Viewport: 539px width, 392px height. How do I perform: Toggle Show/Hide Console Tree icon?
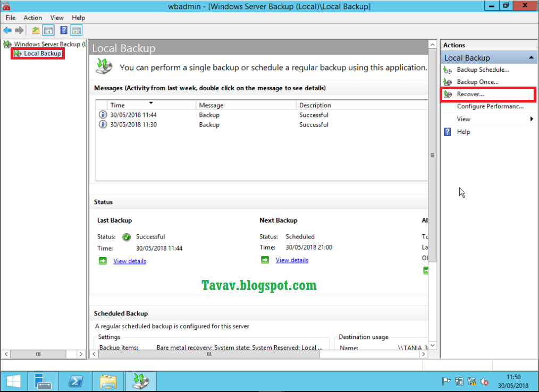[x=48, y=30]
